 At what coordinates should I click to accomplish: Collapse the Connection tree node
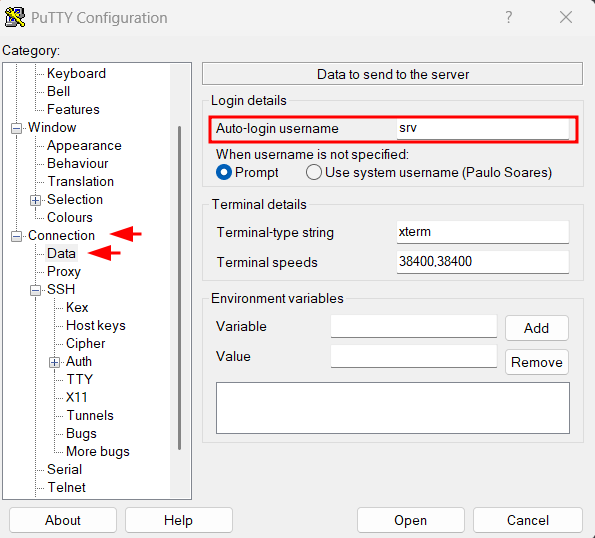tap(16, 236)
